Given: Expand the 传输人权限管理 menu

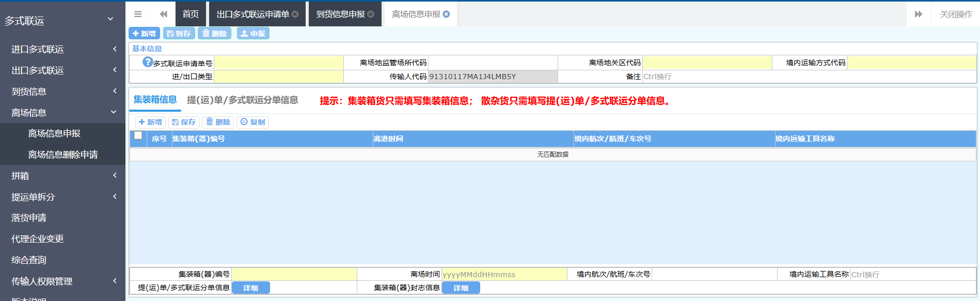Looking at the screenshot, I should point(62,281).
